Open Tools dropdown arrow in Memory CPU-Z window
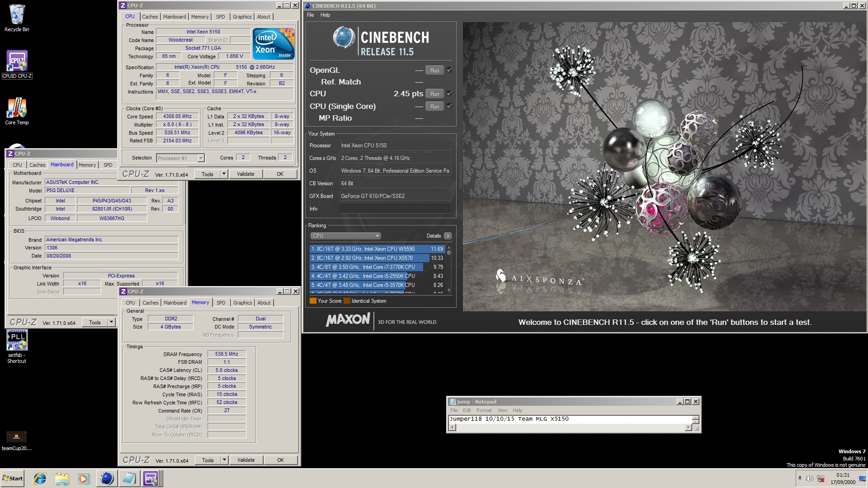 click(x=224, y=460)
